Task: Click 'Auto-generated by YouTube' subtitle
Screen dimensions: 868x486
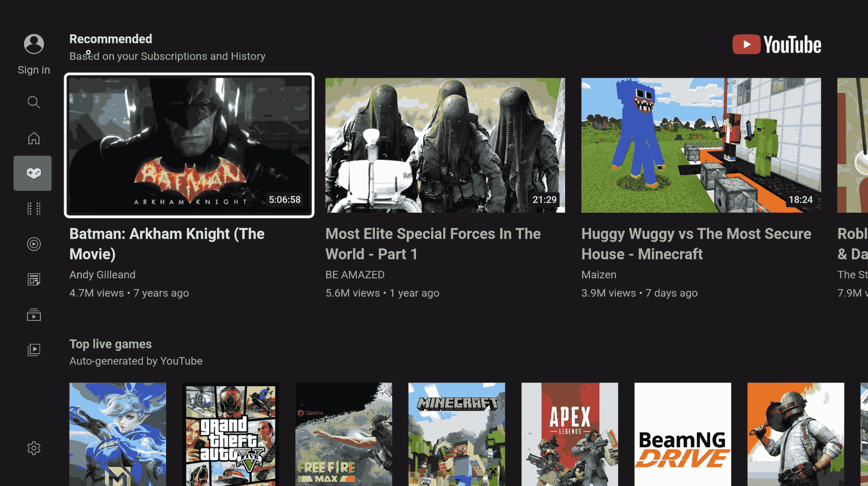Action: click(136, 361)
